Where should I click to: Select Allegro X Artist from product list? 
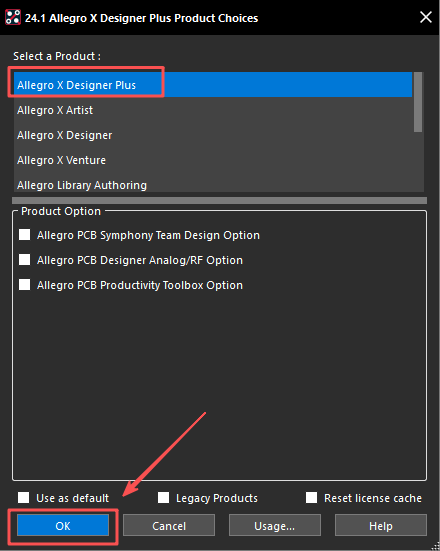213,110
